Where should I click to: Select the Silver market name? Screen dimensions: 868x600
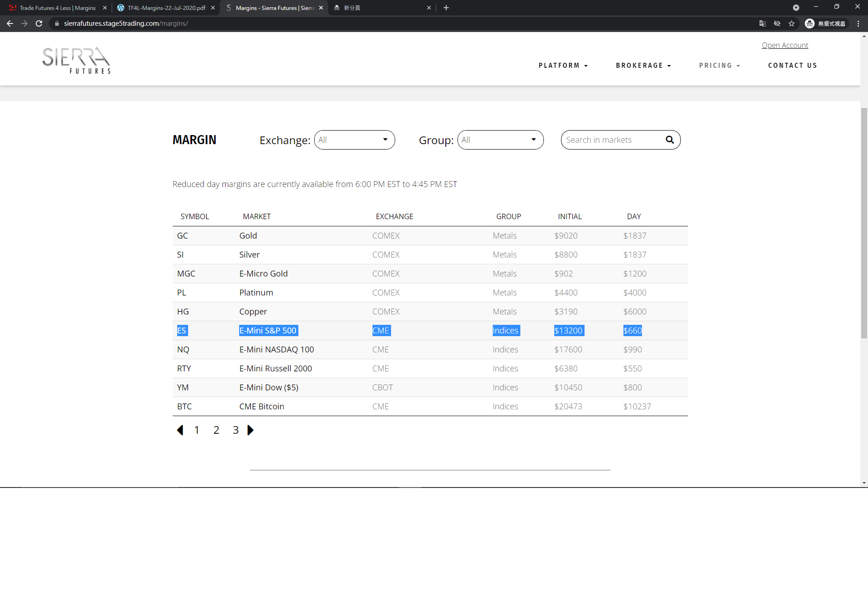pyautogui.click(x=250, y=255)
